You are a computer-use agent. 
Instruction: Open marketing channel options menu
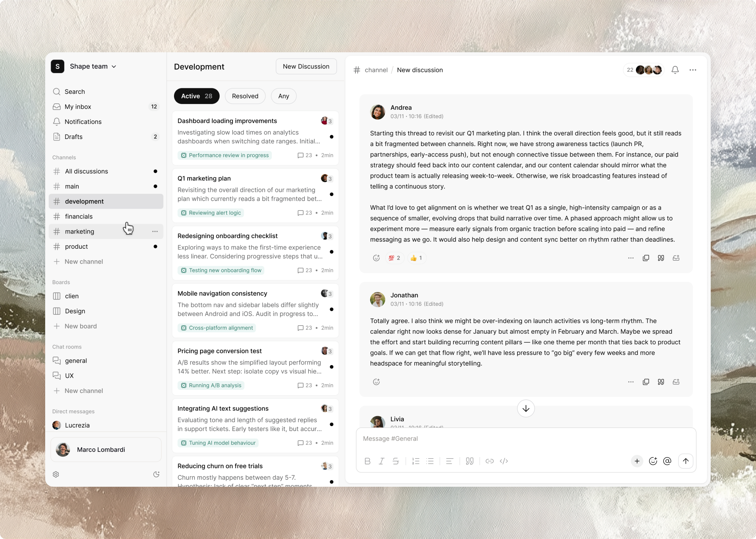[155, 231]
